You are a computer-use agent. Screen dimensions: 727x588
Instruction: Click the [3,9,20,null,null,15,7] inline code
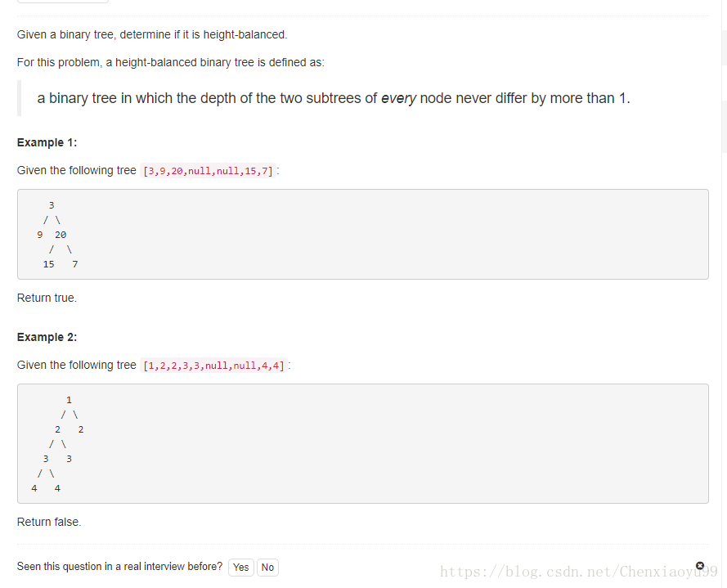208,171
